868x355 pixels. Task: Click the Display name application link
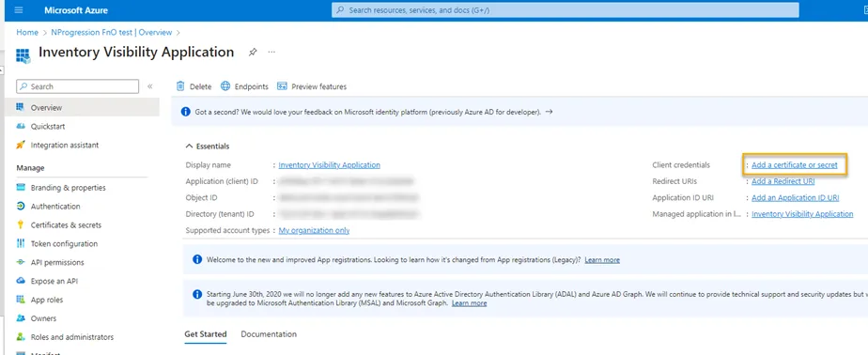pyautogui.click(x=330, y=165)
